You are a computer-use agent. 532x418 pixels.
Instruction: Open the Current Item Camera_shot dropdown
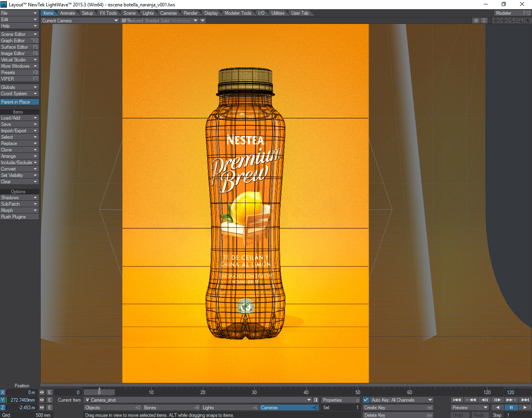pyautogui.click(x=198, y=400)
